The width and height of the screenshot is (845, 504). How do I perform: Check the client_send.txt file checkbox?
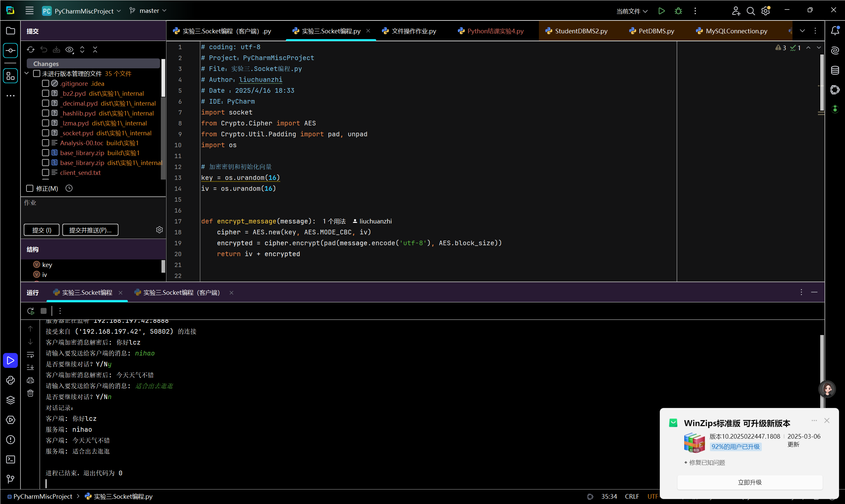[x=46, y=173]
